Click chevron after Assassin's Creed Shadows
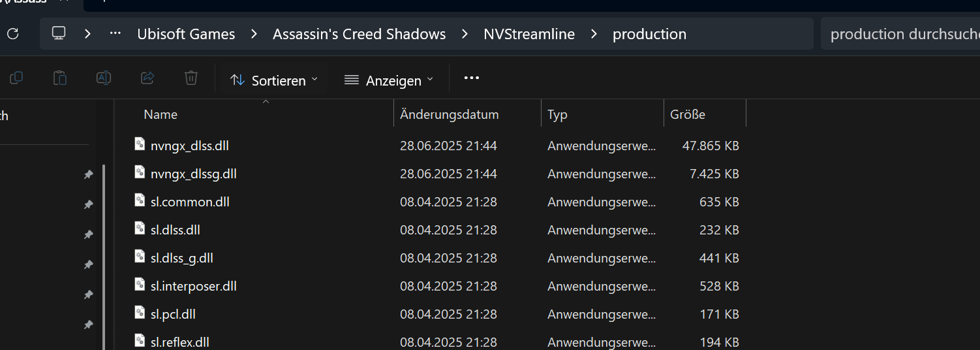The height and width of the screenshot is (350, 980). [465, 34]
